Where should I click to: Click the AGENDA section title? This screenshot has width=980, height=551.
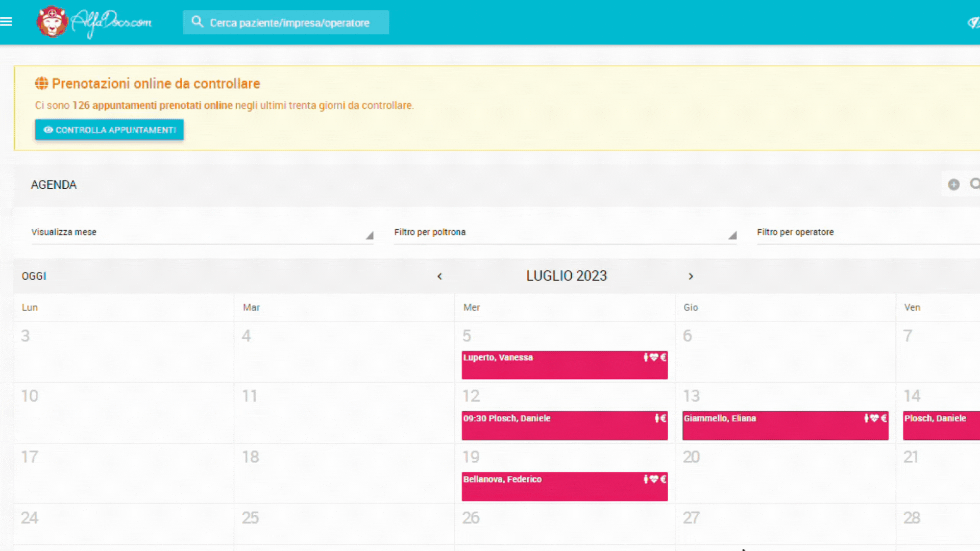point(54,185)
